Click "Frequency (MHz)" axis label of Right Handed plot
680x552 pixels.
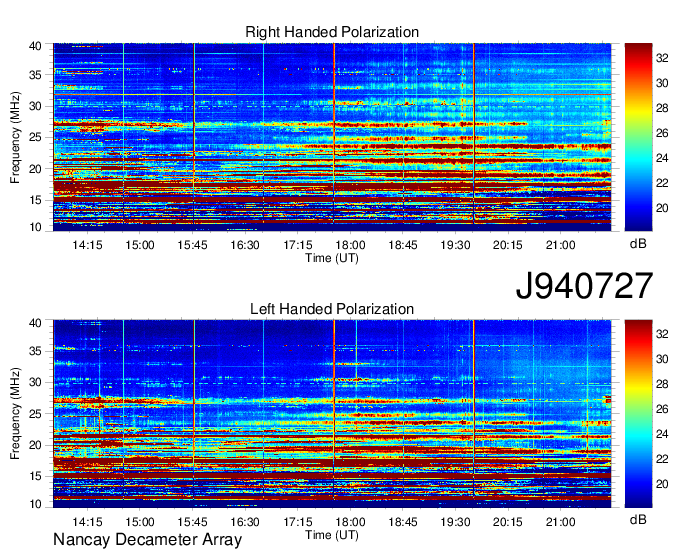(x=15, y=137)
